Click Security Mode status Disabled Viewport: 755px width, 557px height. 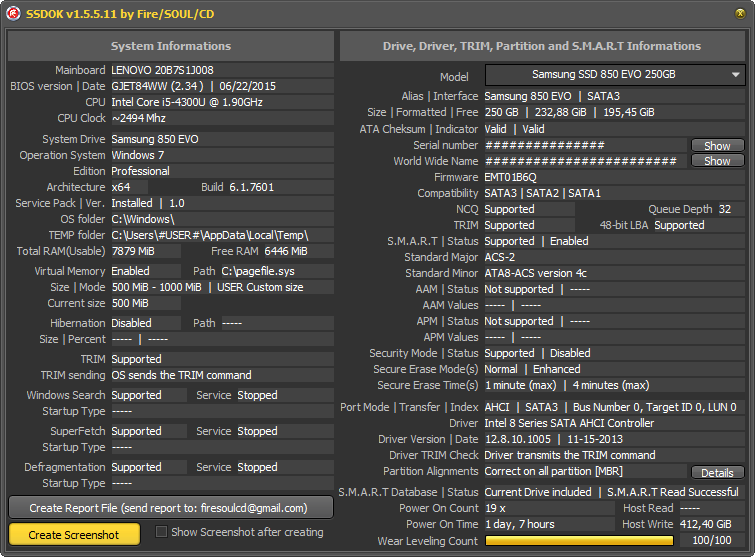tap(570, 353)
